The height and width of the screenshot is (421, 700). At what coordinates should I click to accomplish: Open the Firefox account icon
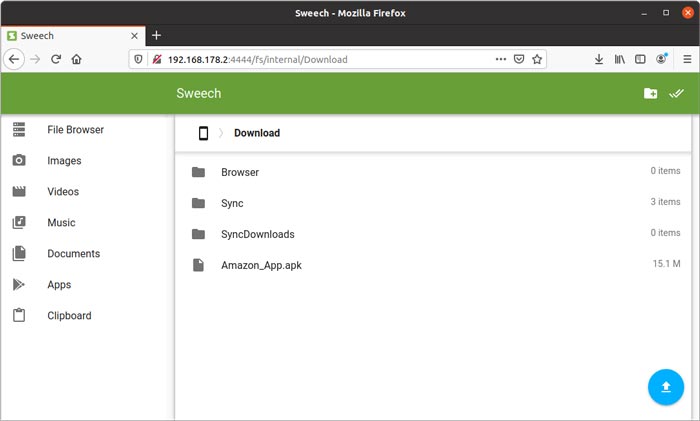(661, 59)
